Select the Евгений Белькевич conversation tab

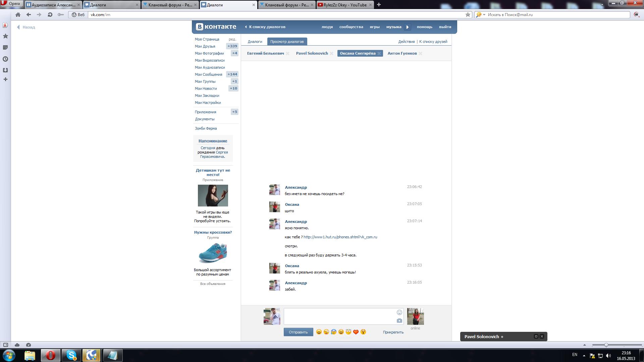[x=265, y=53]
